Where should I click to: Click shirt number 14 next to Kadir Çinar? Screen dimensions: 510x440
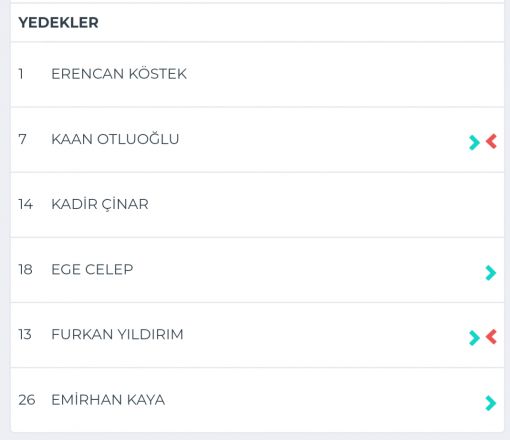point(26,204)
